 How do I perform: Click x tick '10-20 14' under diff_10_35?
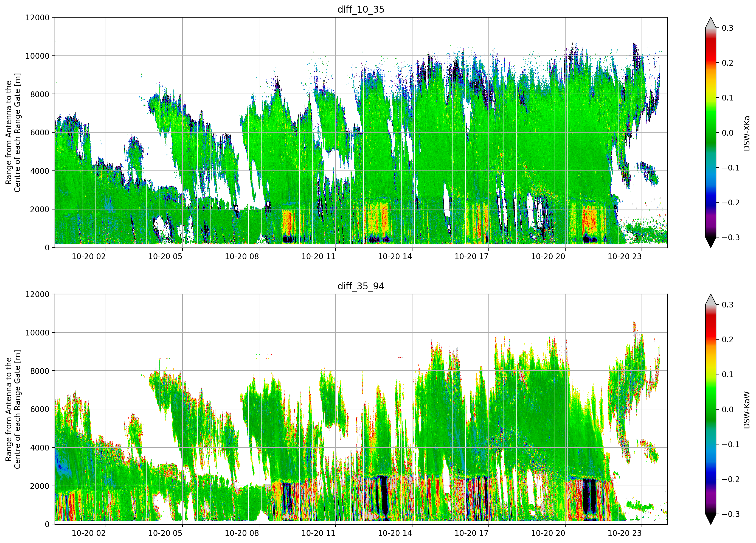click(395, 256)
